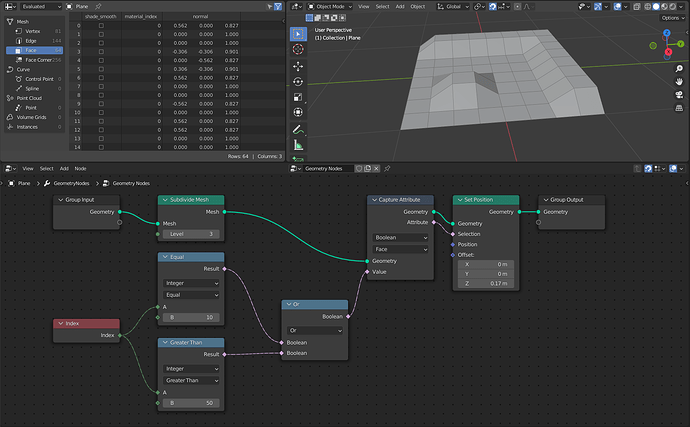Click the Geometry Nodes name field
Viewport: 690px width, 427px height.
click(x=328, y=169)
